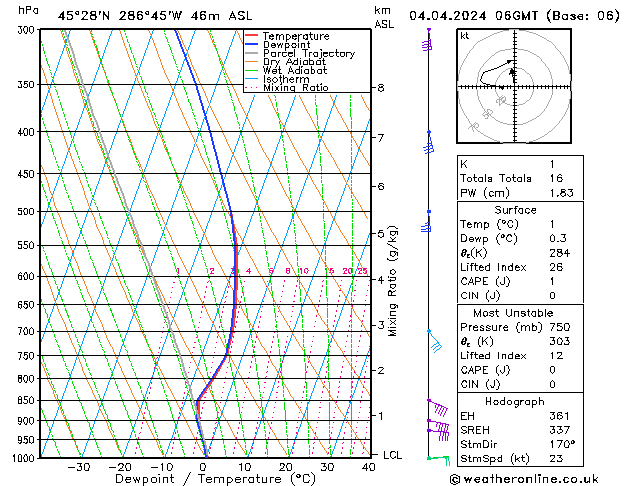Viewport: 629px width, 486px height.
Task: Click the Pressure (mb) value '750'
Action: pyautogui.click(x=560, y=327)
